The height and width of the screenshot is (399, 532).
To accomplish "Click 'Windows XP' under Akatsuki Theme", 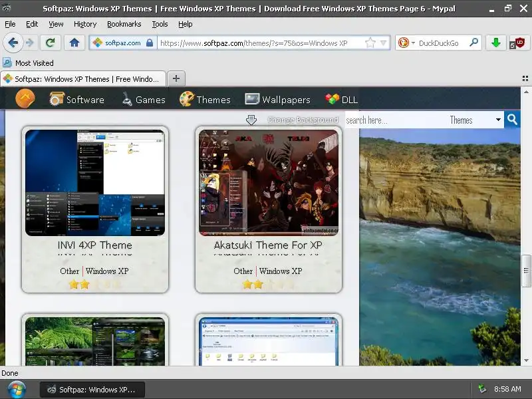I will pos(281,271).
